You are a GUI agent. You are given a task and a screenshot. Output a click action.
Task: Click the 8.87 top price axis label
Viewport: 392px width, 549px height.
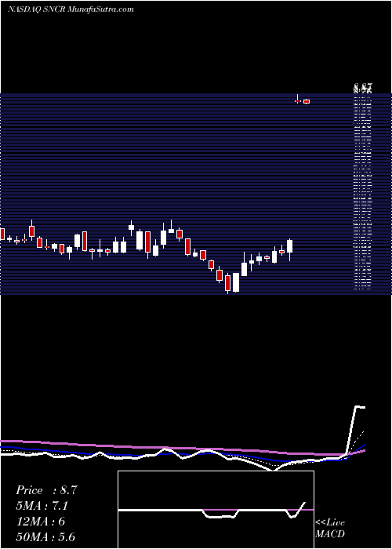coord(362,86)
